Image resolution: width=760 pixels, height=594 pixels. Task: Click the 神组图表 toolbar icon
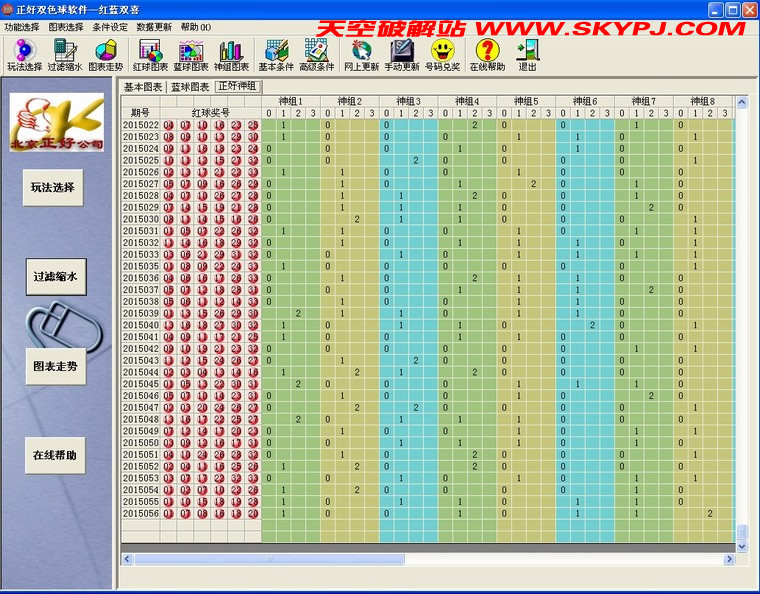pyautogui.click(x=230, y=55)
